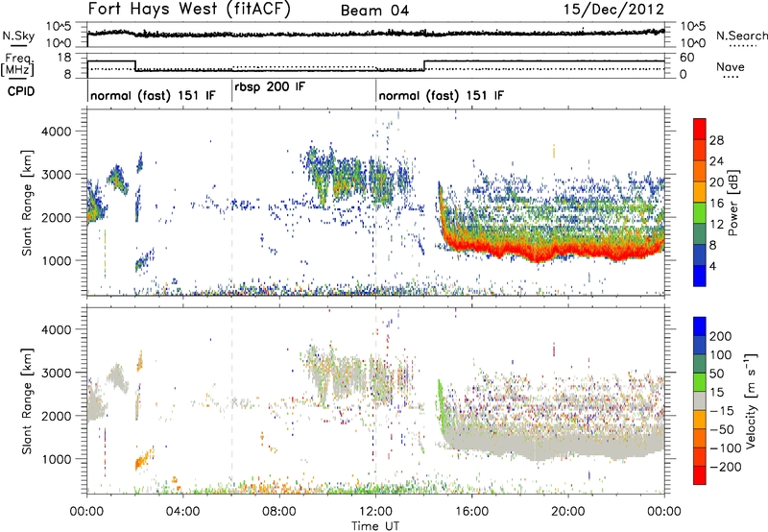The height and width of the screenshot is (532, 768).
Task: Click the 'normal (fast) 151 IF' label starting at 12:00
Action: pos(442,95)
